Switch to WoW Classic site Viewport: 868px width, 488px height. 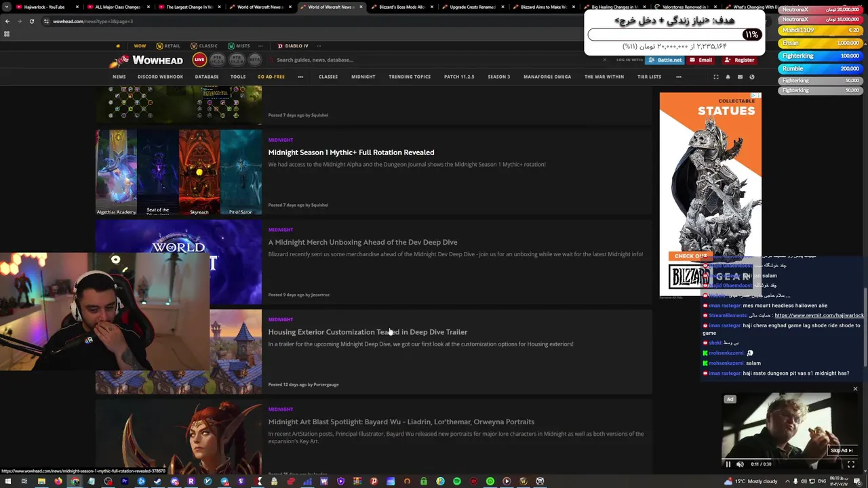click(x=204, y=46)
